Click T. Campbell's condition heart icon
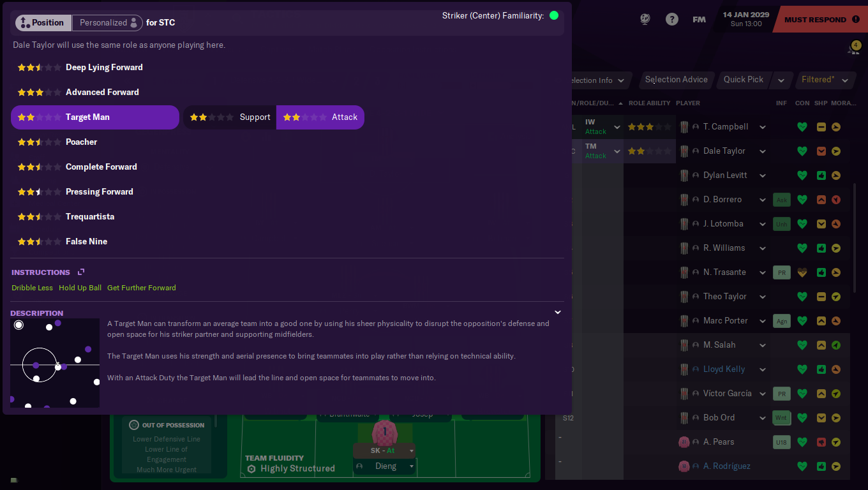This screenshot has height=490, width=868. 802,127
